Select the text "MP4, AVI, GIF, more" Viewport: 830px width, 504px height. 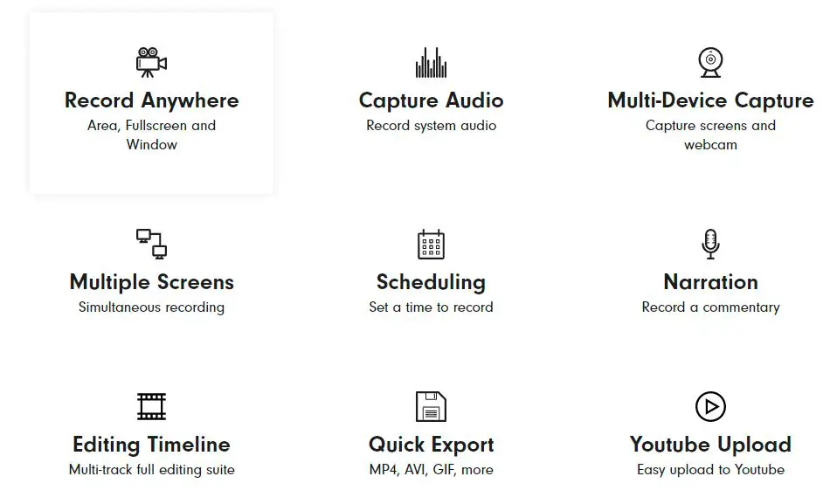(431, 470)
